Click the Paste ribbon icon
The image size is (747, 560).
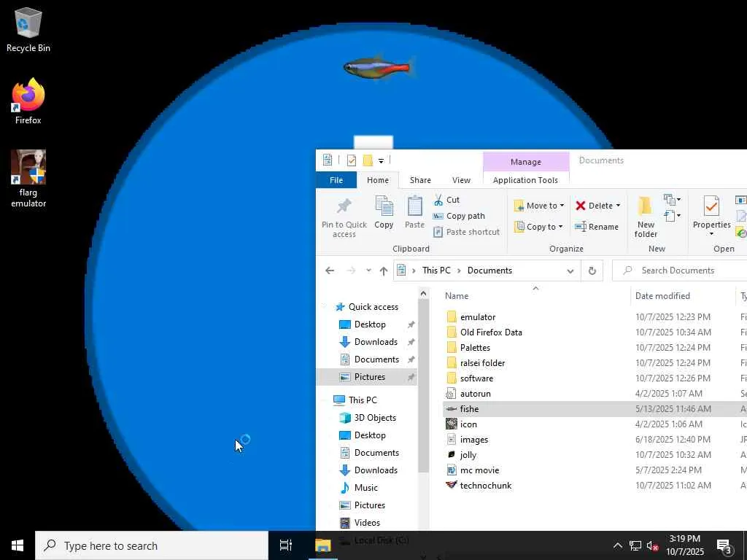point(414,206)
